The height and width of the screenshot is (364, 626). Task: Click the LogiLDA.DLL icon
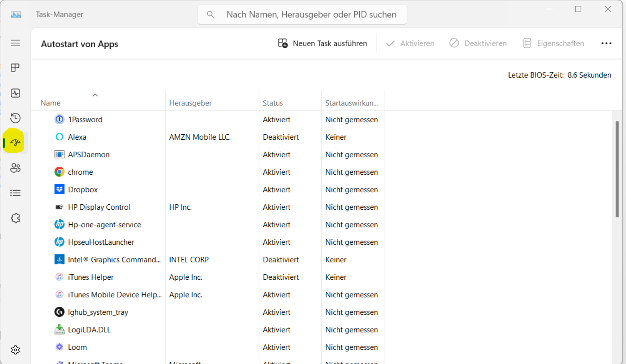(60, 330)
